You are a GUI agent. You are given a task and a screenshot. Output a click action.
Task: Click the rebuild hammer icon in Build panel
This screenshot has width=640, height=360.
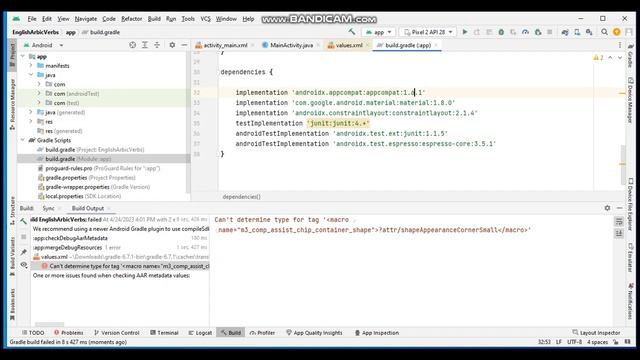[x=24, y=221]
